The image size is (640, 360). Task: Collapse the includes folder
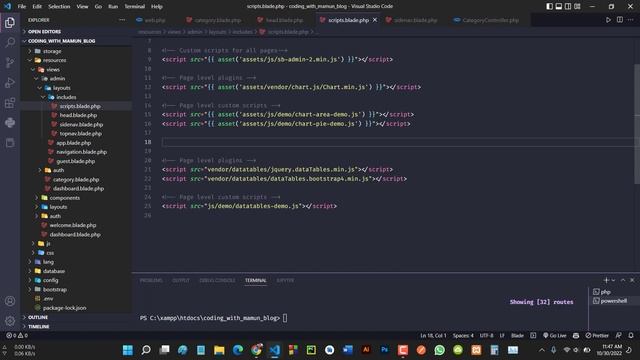click(x=76, y=97)
